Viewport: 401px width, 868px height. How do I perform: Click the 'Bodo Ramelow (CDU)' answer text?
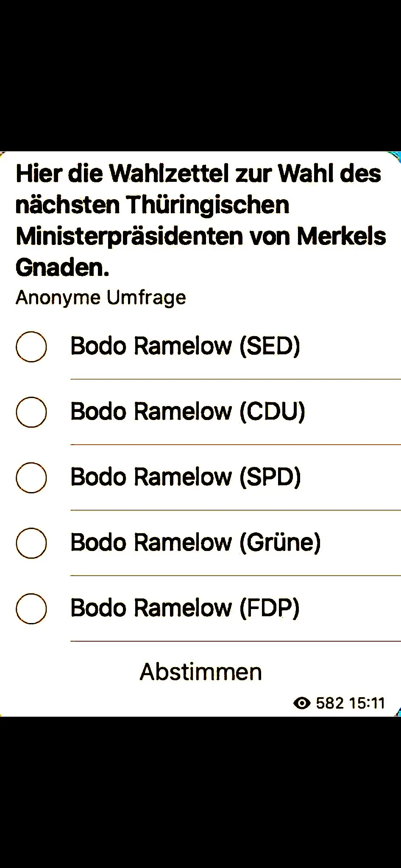pos(188,412)
